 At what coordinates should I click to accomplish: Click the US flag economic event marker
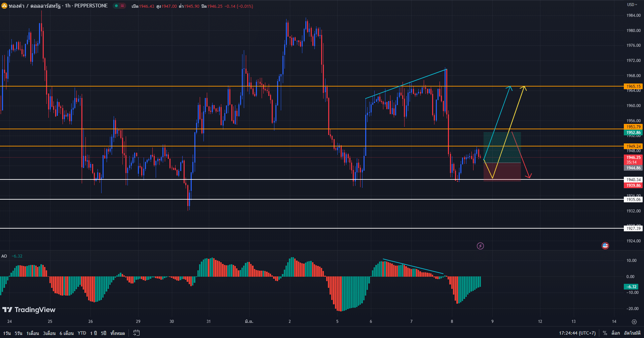tap(605, 246)
